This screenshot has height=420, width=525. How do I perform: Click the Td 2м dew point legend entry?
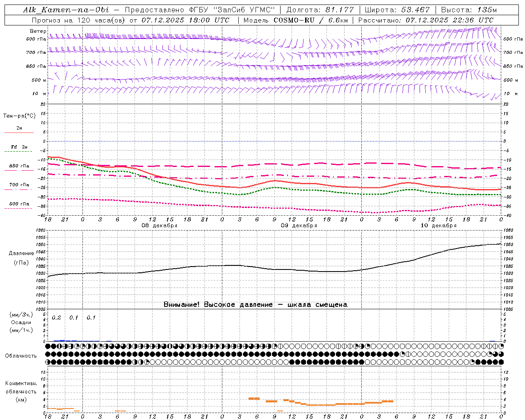(x=19, y=147)
